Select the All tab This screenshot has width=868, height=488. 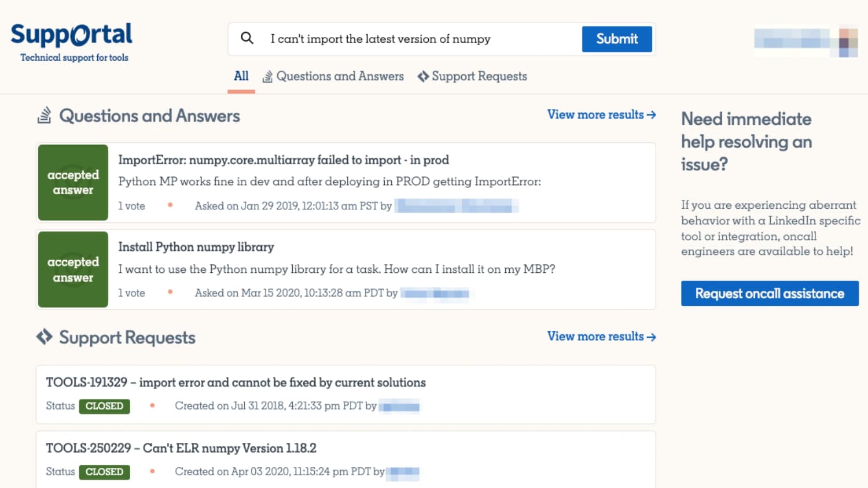241,76
